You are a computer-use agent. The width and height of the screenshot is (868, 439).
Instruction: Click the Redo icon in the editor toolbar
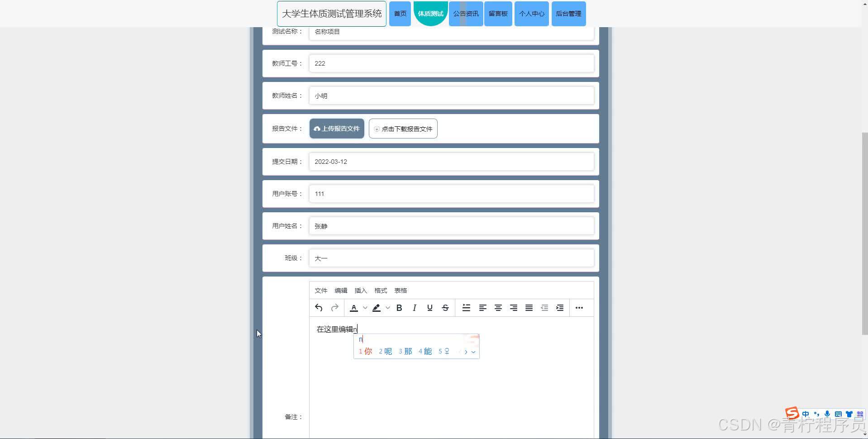(334, 307)
